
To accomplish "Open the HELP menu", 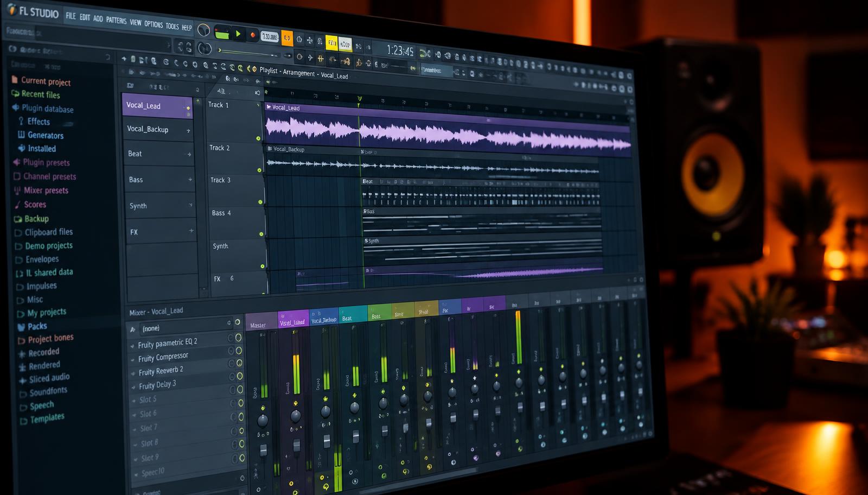I will coord(187,27).
